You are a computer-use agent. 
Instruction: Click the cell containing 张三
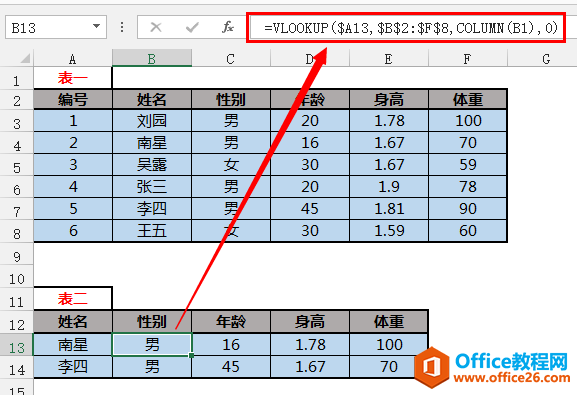point(152,187)
